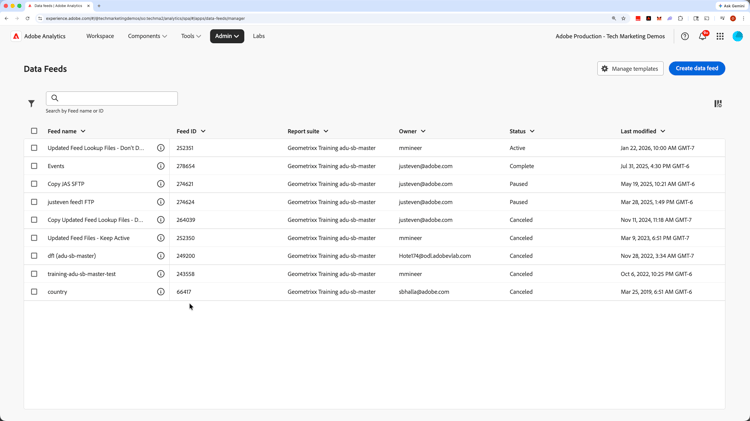Click the Adobe Analytics logo
This screenshot has width=750, height=421.
(16, 36)
